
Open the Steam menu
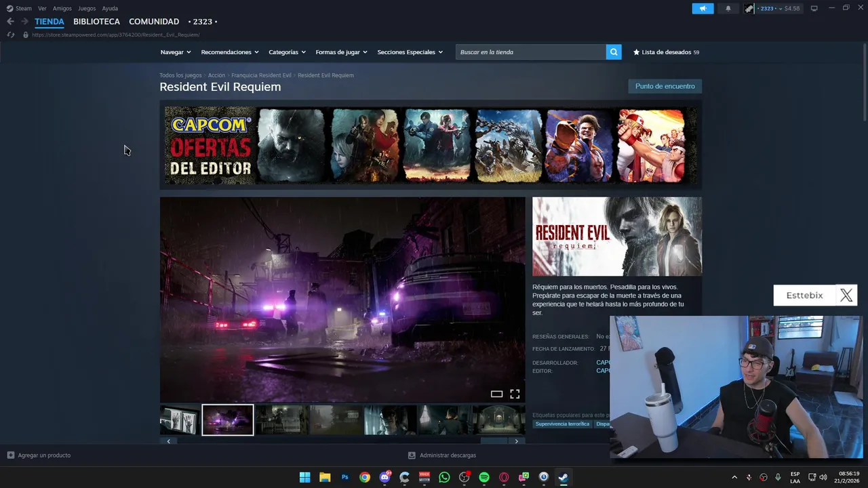coord(24,8)
